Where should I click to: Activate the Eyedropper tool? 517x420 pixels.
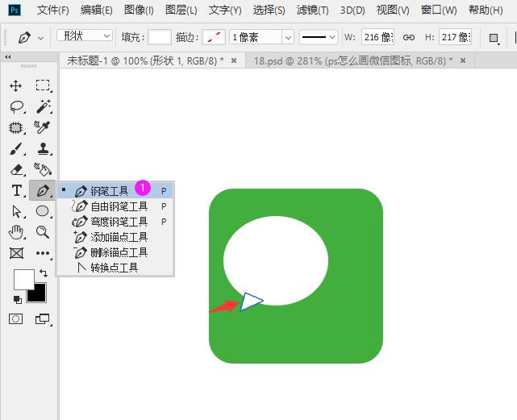(x=42, y=127)
